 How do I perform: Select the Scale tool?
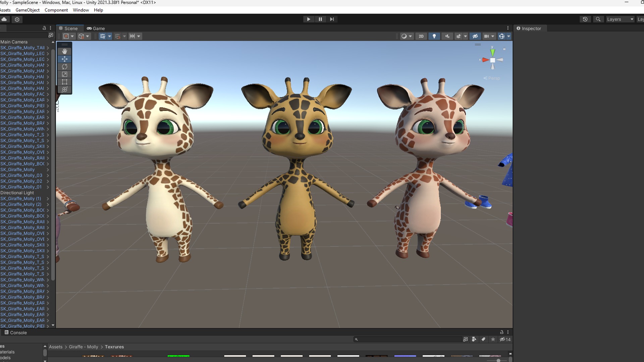64,74
